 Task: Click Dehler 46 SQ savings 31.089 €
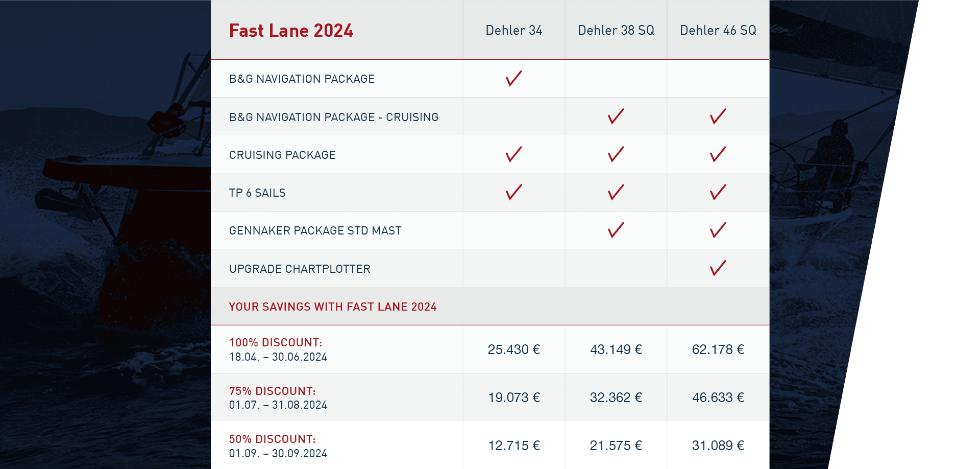point(718,445)
